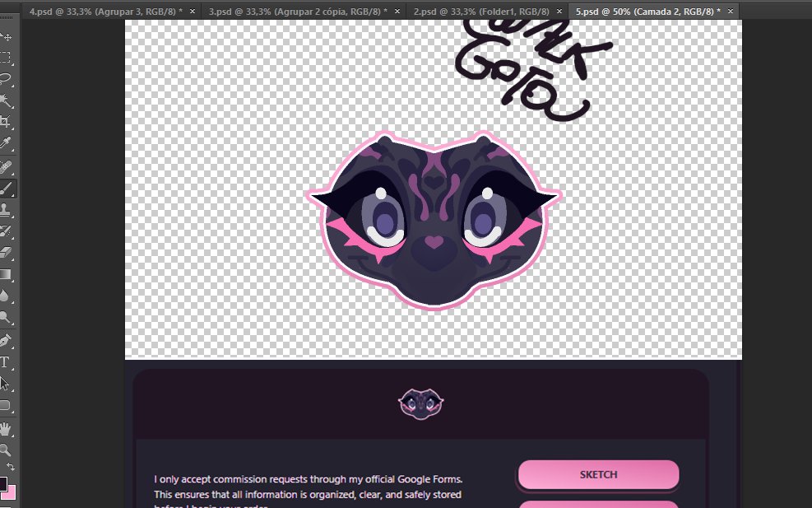The height and width of the screenshot is (508, 812).
Task: Swap foreground and background colors
Action: point(11,467)
